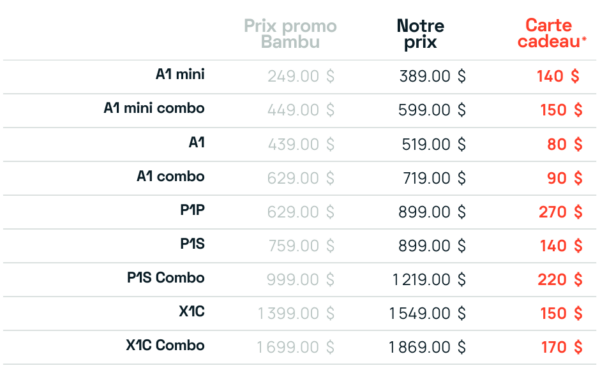Click the Notre prix column header
This screenshot has height=368, width=600.
pyautogui.click(x=421, y=34)
